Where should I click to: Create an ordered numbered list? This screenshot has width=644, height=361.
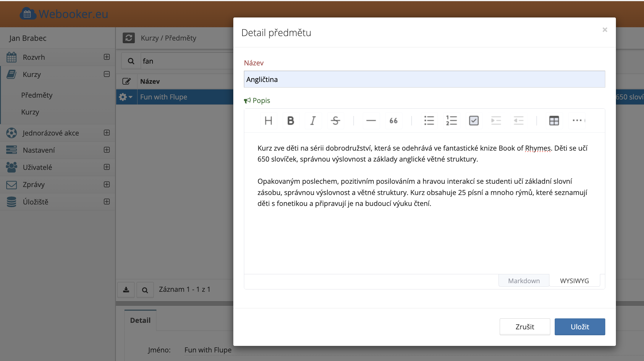[x=451, y=121]
